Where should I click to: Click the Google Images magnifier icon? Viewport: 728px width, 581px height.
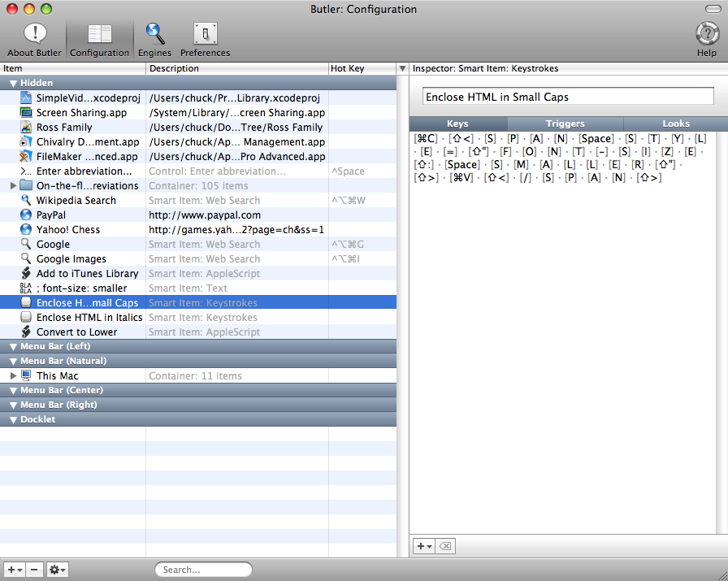pyautogui.click(x=26, y=258)
